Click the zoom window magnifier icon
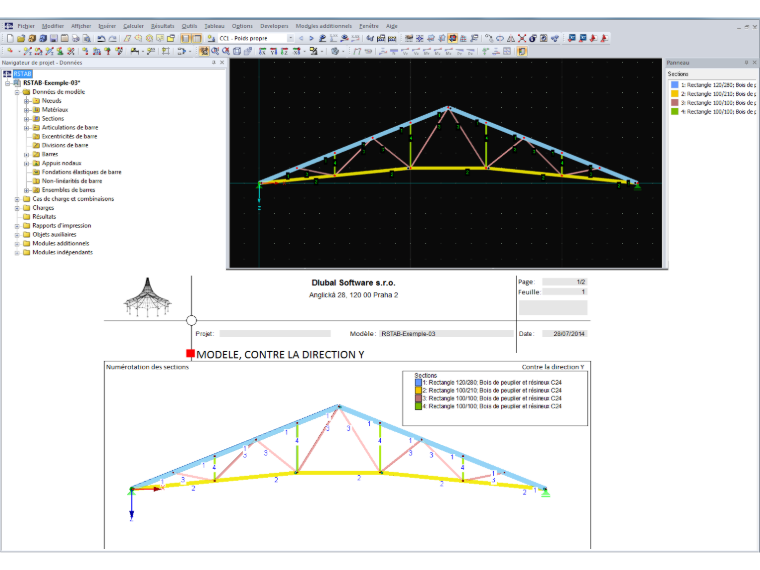 pos(215,51)
